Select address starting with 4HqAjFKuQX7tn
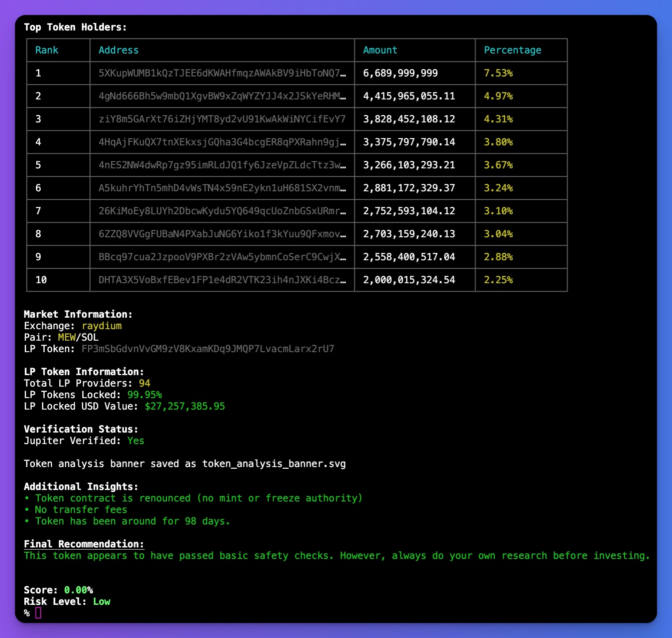 [222, 142]
